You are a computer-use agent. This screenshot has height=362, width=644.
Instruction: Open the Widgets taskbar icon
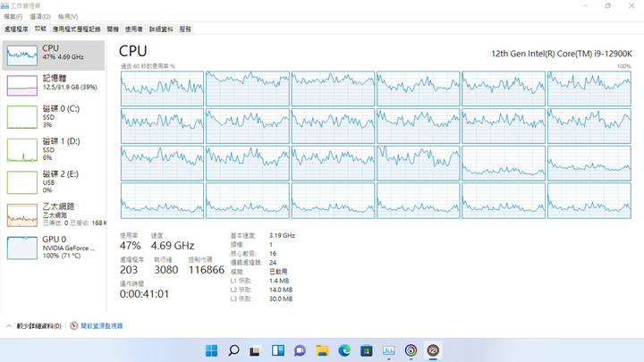(x=278, y=350)
